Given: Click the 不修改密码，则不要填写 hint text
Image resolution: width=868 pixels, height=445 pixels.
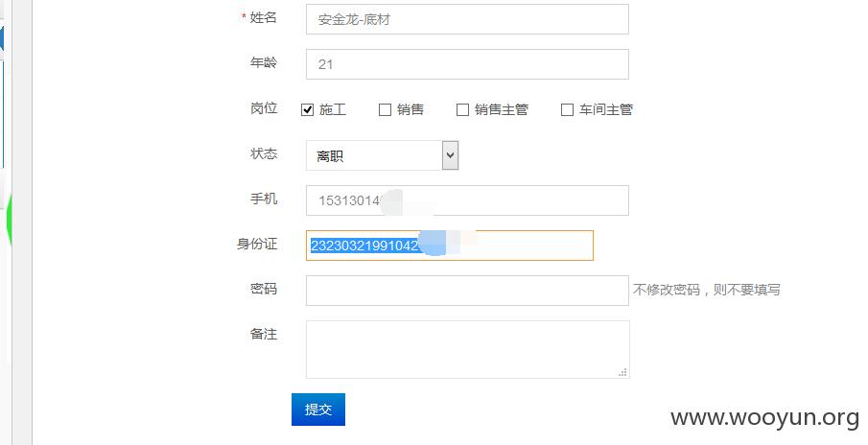Looking at the screenshot, I should coord(706,290).
